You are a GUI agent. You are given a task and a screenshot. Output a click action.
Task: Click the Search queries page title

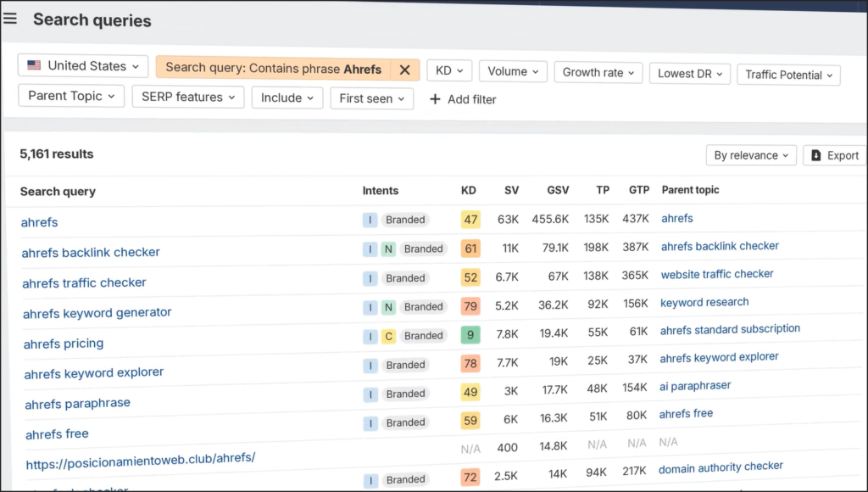pos(92,20)
